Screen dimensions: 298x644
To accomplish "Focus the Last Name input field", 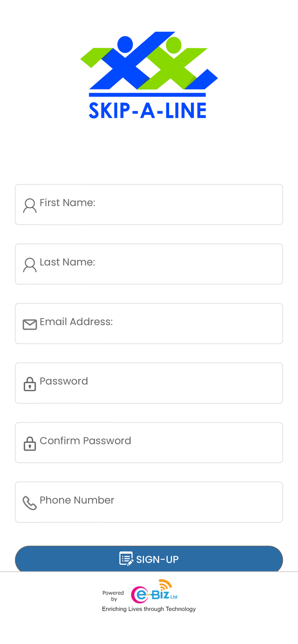I will tap(159, 264).
